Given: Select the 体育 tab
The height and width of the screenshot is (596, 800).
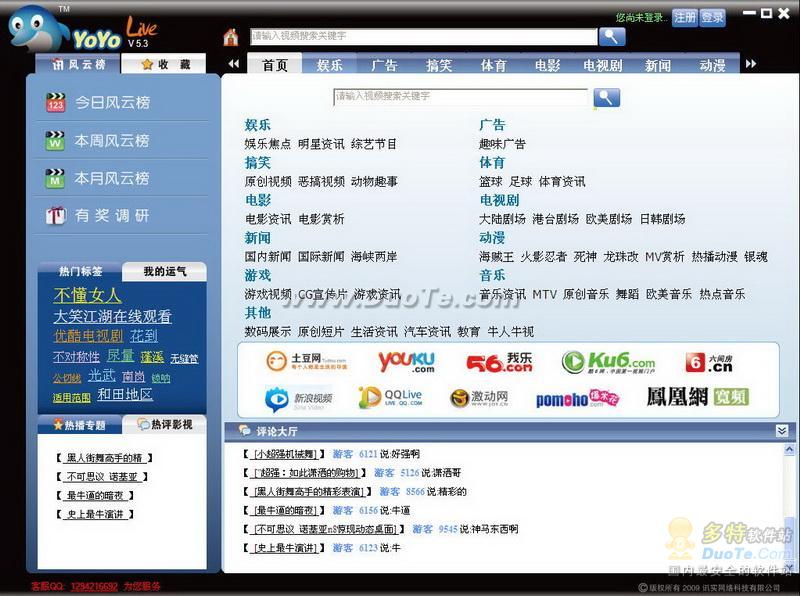Looking at the screenshot, I should [493, 65].
